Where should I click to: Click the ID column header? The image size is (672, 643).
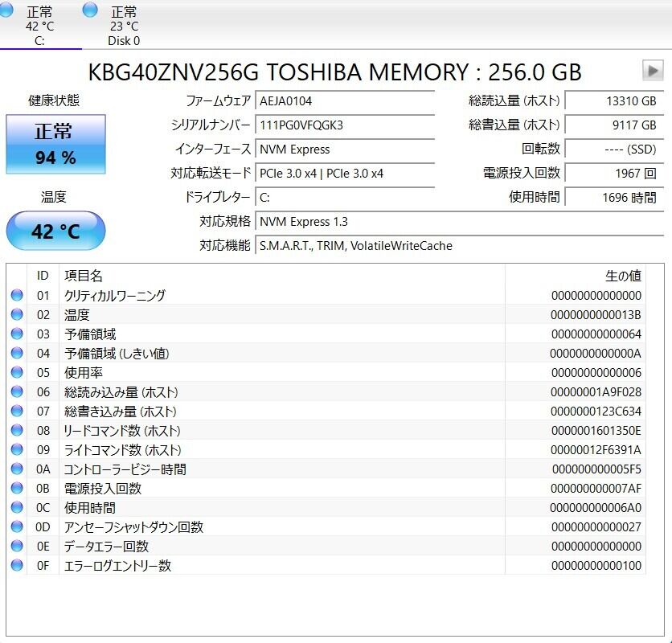point(43,276)
